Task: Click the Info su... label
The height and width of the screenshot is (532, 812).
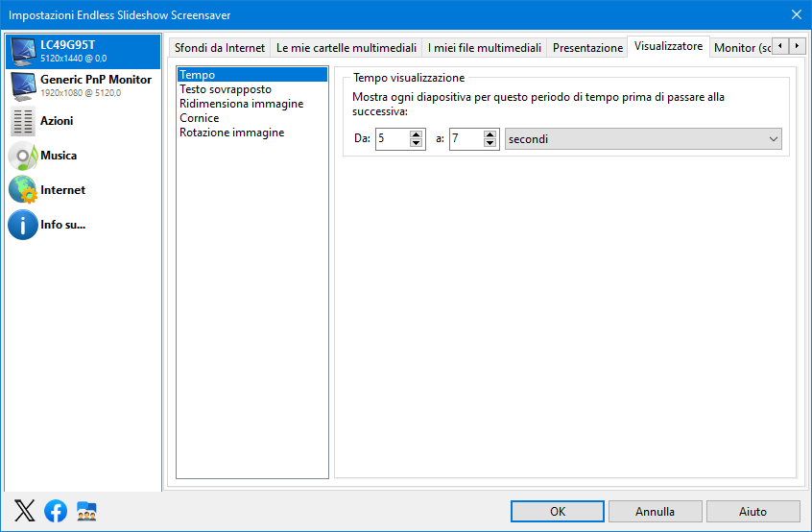Action: [63, 225]
